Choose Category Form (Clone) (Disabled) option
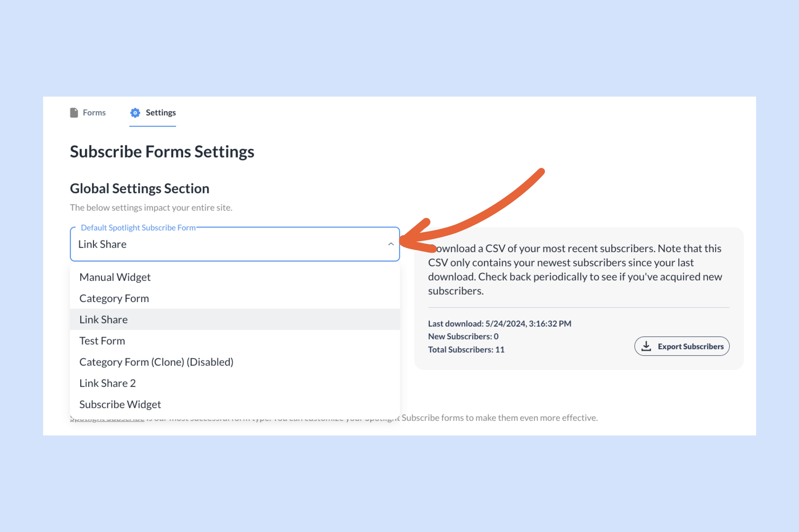Screen dimensions: 799x532 click(156, 362)
